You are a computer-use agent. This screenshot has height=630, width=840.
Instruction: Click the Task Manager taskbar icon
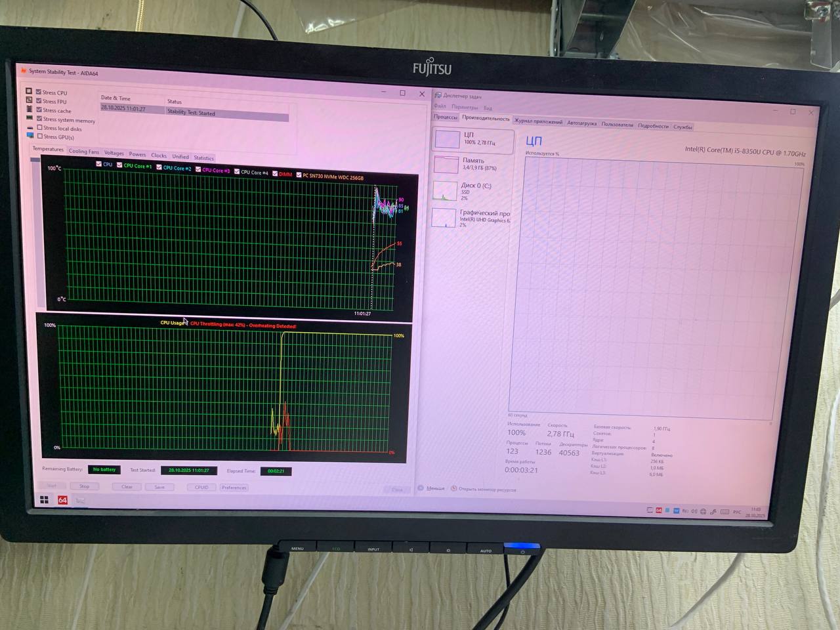point(80,501)
